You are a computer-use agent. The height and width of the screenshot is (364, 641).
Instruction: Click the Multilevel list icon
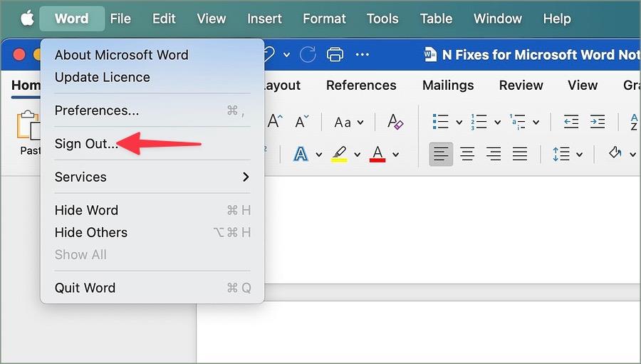(x=517, y=122)
